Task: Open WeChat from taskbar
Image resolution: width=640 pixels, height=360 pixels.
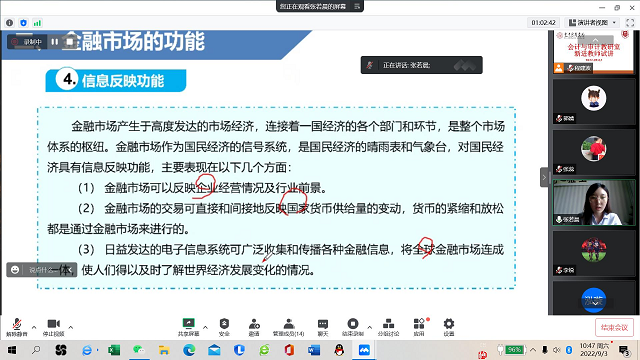Action: (138, 350)
